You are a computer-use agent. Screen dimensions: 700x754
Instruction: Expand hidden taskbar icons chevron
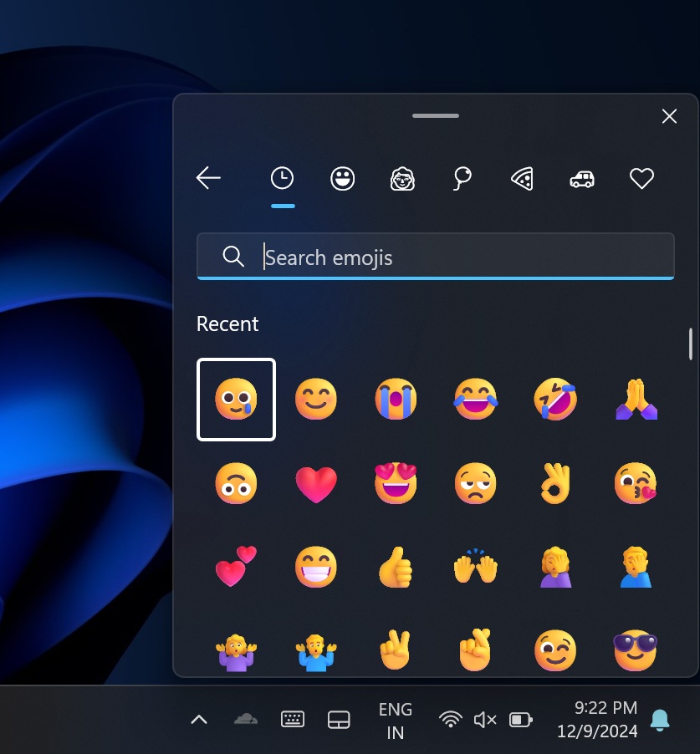(198, 717)
